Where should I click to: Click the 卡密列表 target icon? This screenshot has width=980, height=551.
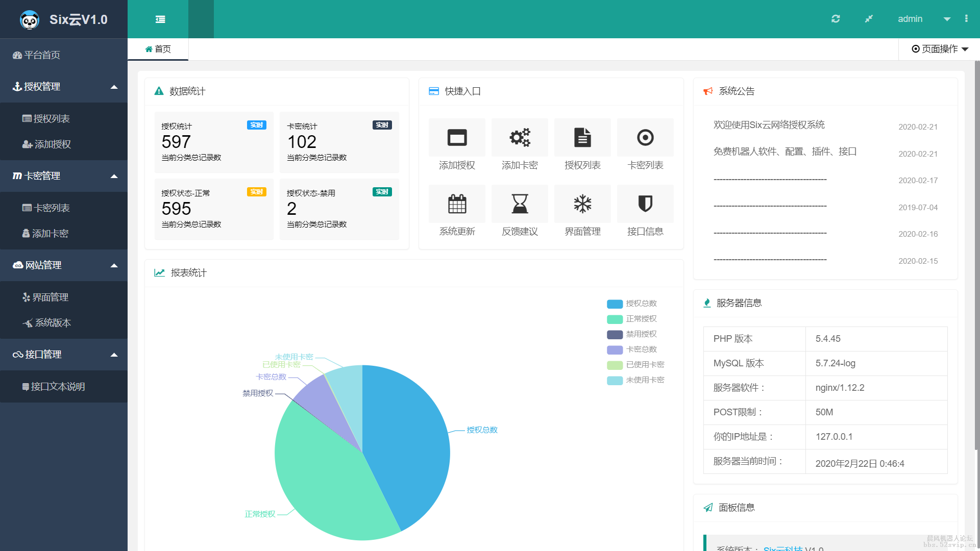[645, 138]
